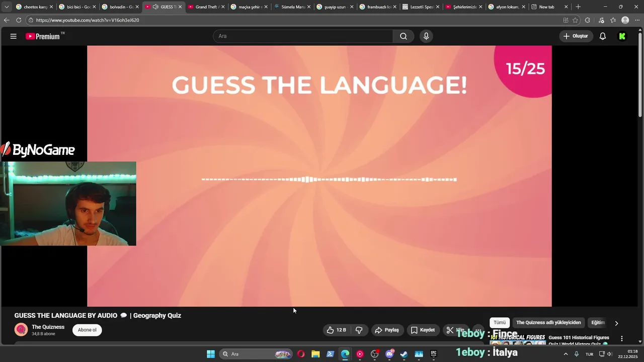Switch to the Sümela Manastırı browser tab

292,7
